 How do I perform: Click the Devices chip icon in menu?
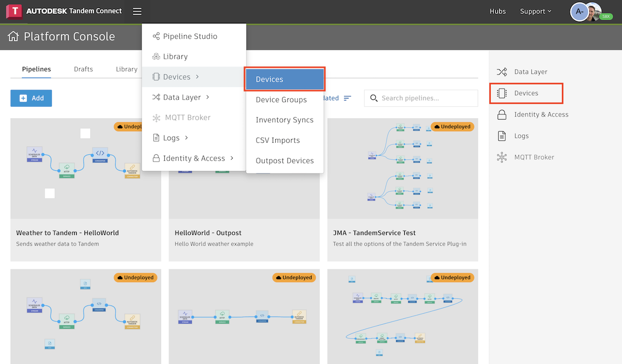point(156,77)
